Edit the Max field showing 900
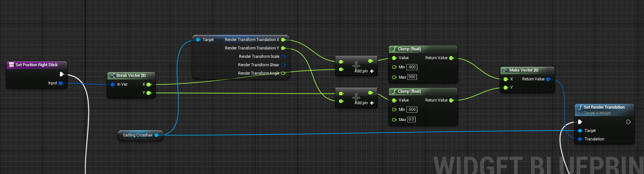Image resolution: width=644 pixels, height=174 pixels. point(412,77)
